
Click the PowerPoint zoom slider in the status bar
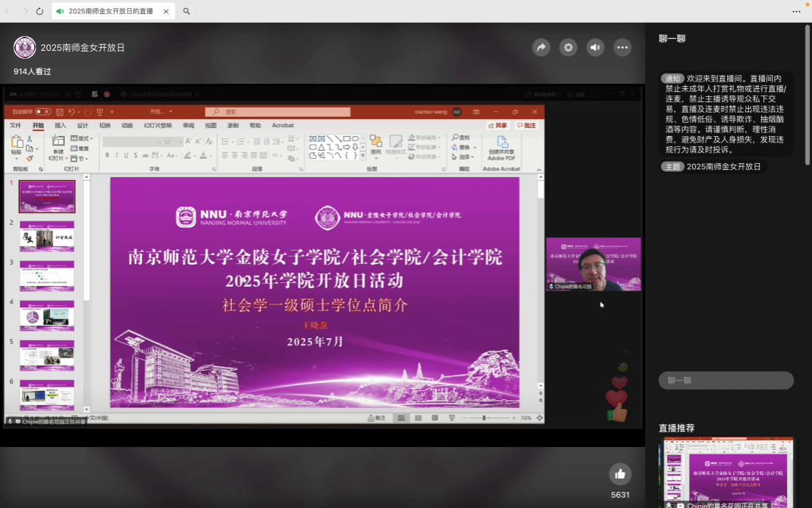coord(485,418)
